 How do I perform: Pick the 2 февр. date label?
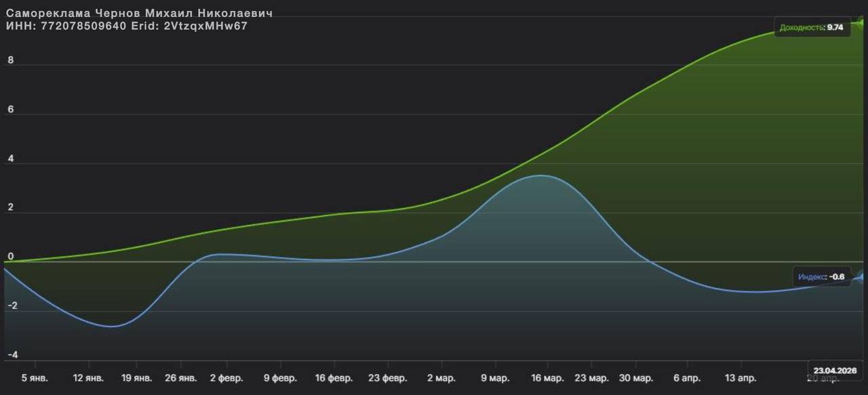(x=226, y=379)
